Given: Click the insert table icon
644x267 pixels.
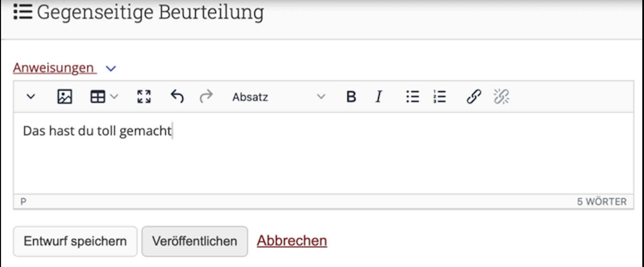Looking at the screenshot, I should pyautogui.click(x=98, y=97).
